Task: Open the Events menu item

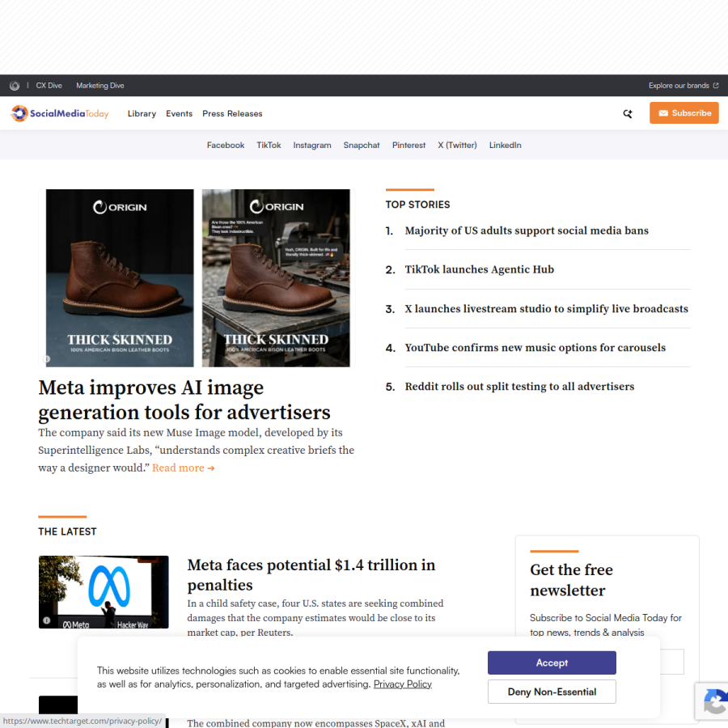Action: [180, 114]
